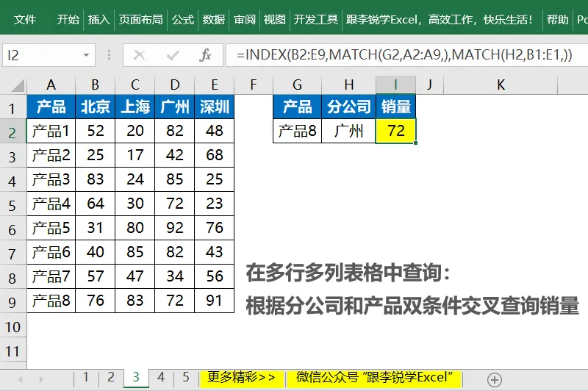
Task: Open the Insert Function fx dialog
Action: click(x=205, y=55)
